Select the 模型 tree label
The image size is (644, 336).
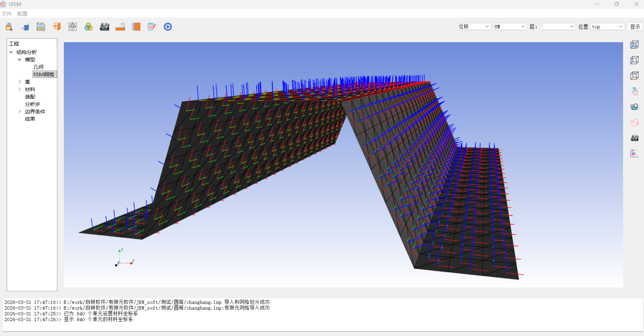click(x=30, y=60)
